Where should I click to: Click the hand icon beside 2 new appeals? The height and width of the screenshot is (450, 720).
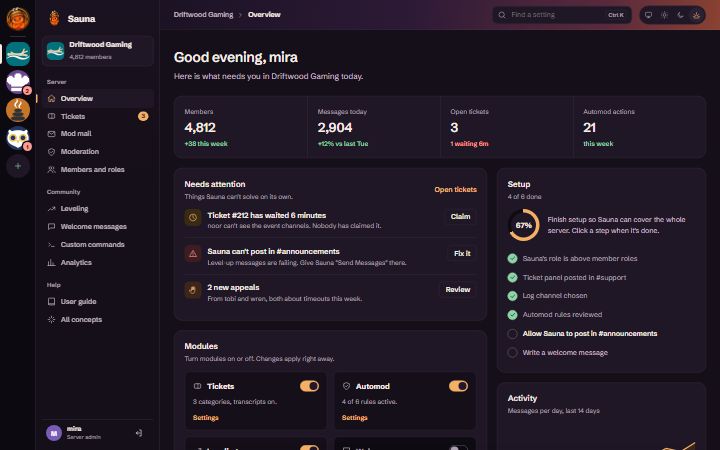[193, 290]
